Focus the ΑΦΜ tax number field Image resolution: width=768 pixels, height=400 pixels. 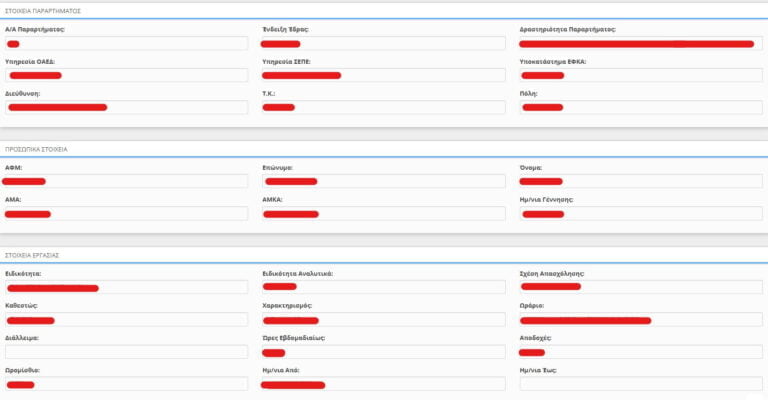point(126,181)
